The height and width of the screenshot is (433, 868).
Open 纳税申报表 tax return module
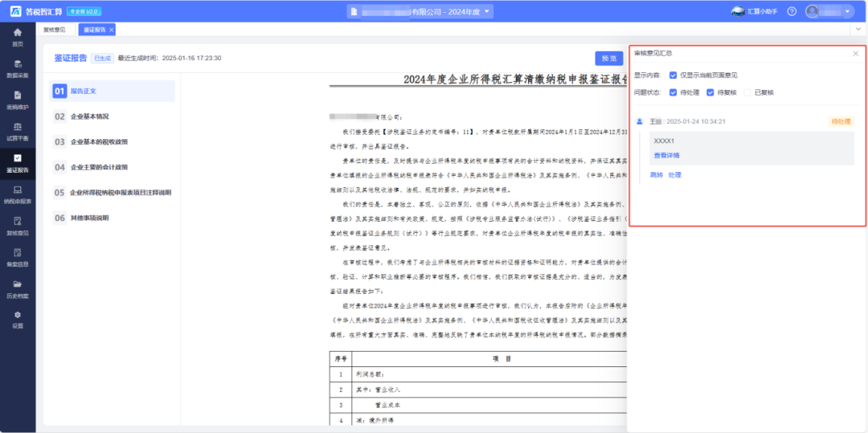pos(18,194)
